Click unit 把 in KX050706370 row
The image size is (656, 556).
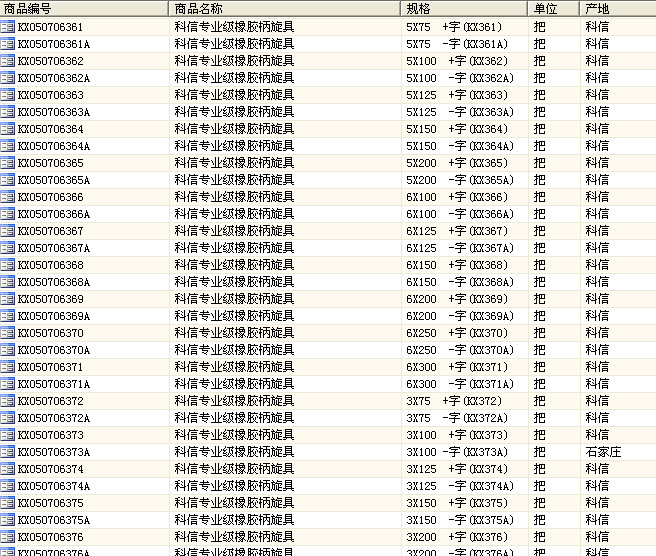coord(540,333)
